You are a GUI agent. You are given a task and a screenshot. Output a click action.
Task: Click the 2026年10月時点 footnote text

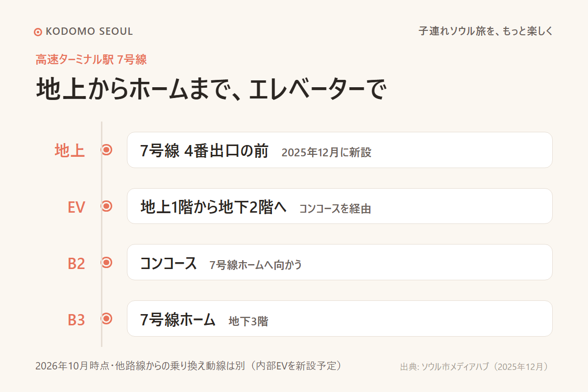pos(188,366)
